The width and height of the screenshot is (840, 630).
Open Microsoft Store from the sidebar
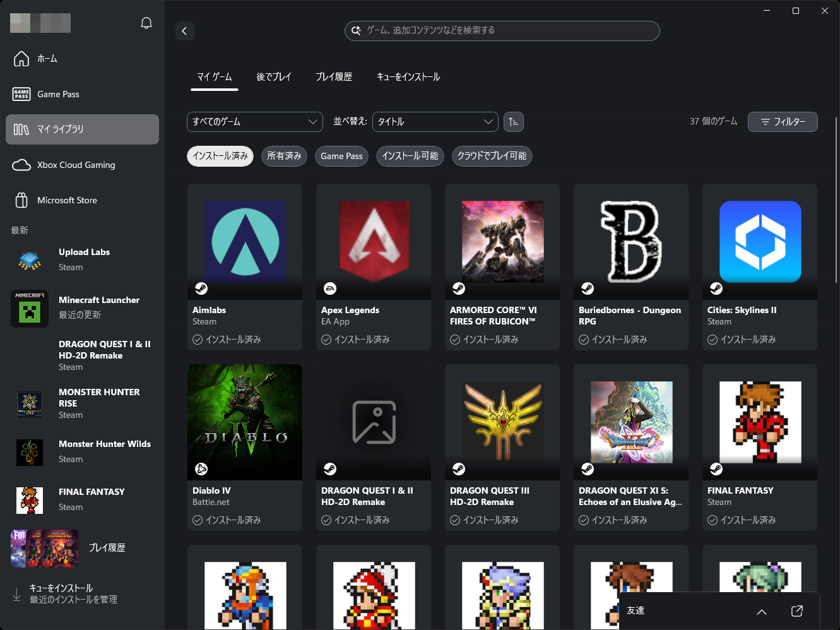[66, 200]
